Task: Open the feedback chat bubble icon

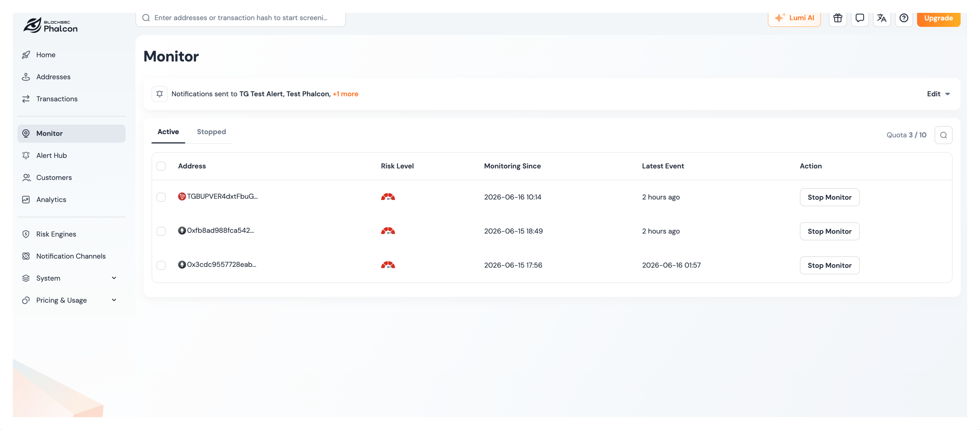Action: click(x=860, y=18)
